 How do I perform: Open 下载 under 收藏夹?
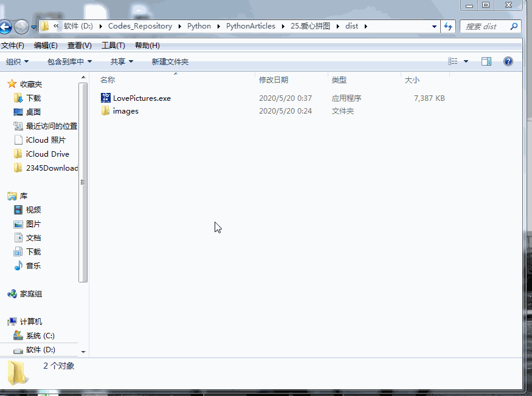[33, 98]
